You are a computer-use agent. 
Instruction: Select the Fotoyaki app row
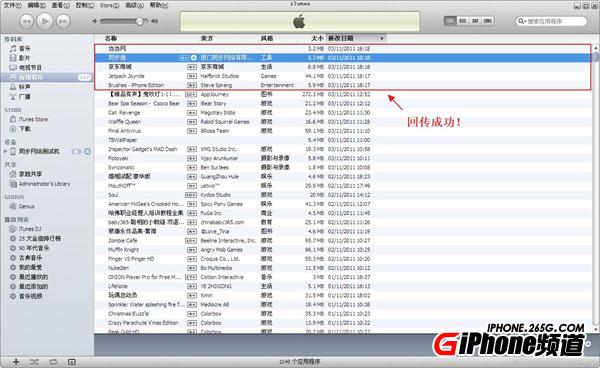click(343, 158)
